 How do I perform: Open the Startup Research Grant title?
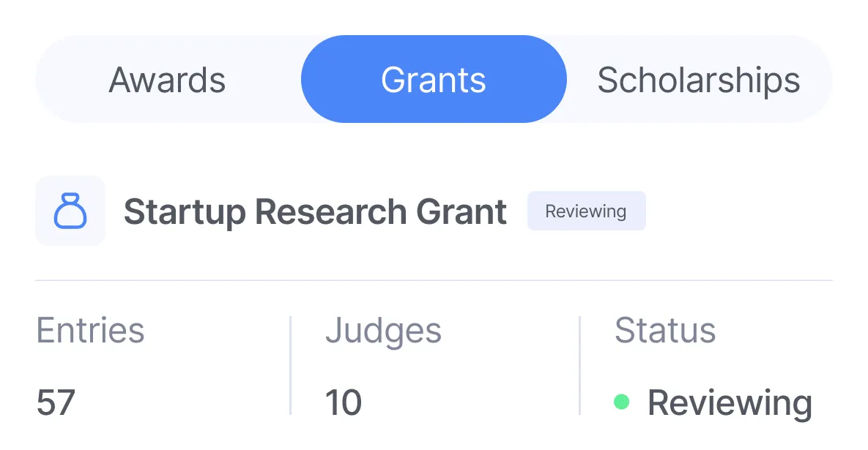click(315, 211)
